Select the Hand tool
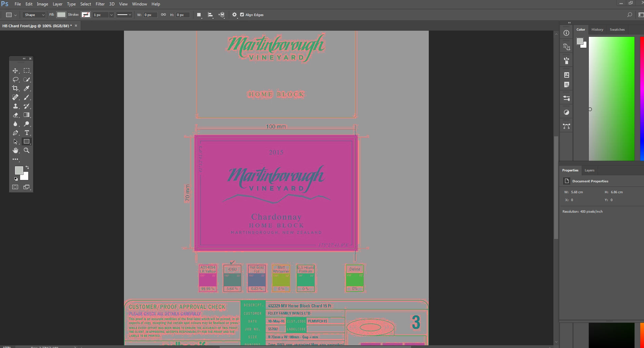Viewport: 644px width, 348px height. coord(15,150)
